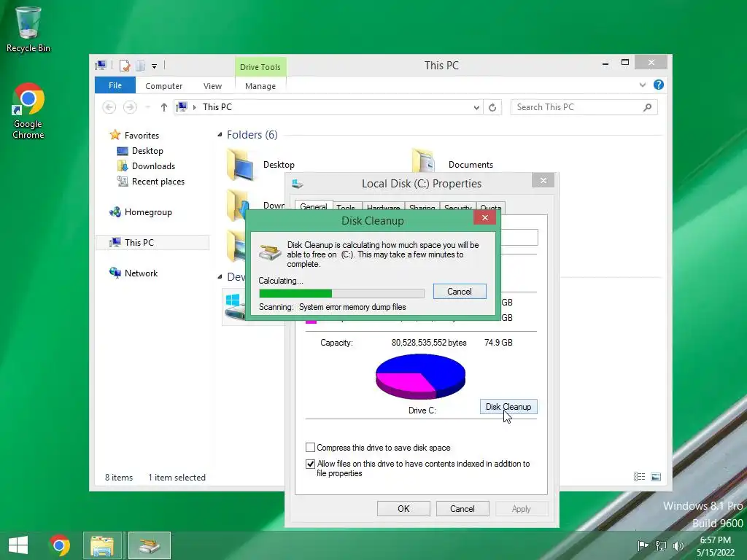Switch to File Explorer in the taskbar
Image resolution: width=747 pixels, height=560 pixels.
click(102, 545)
